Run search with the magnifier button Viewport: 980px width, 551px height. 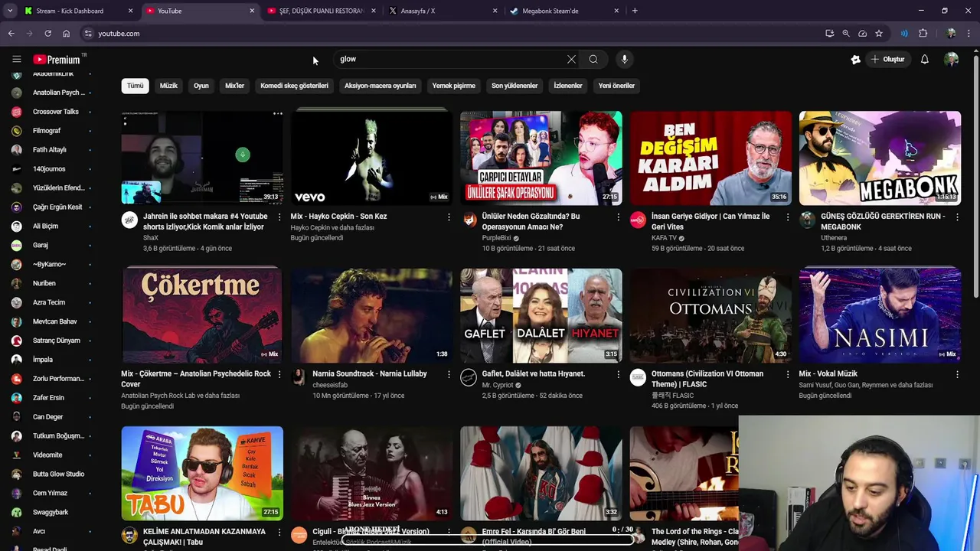[593, 59]
